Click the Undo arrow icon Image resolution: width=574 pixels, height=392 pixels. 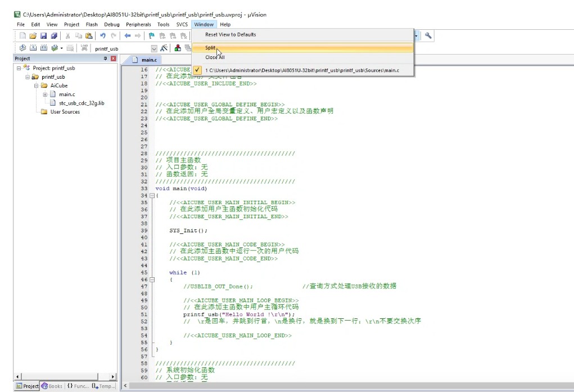tap(103, 35)
